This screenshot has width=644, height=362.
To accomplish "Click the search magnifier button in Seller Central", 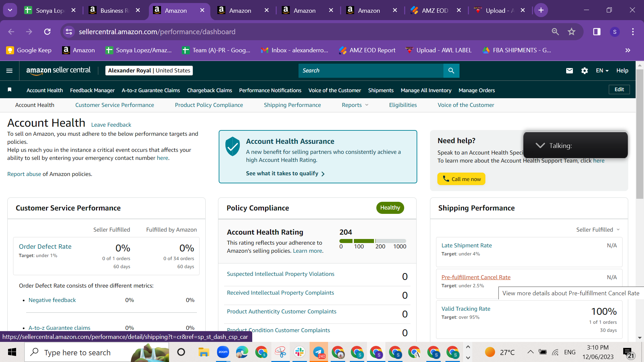I will click(x=451, y=71).
